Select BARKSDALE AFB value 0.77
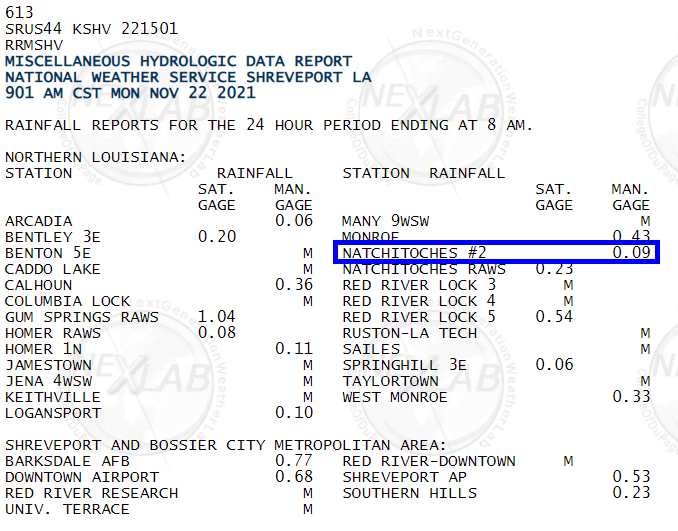678x531 pixels. [x=294, y=461]
